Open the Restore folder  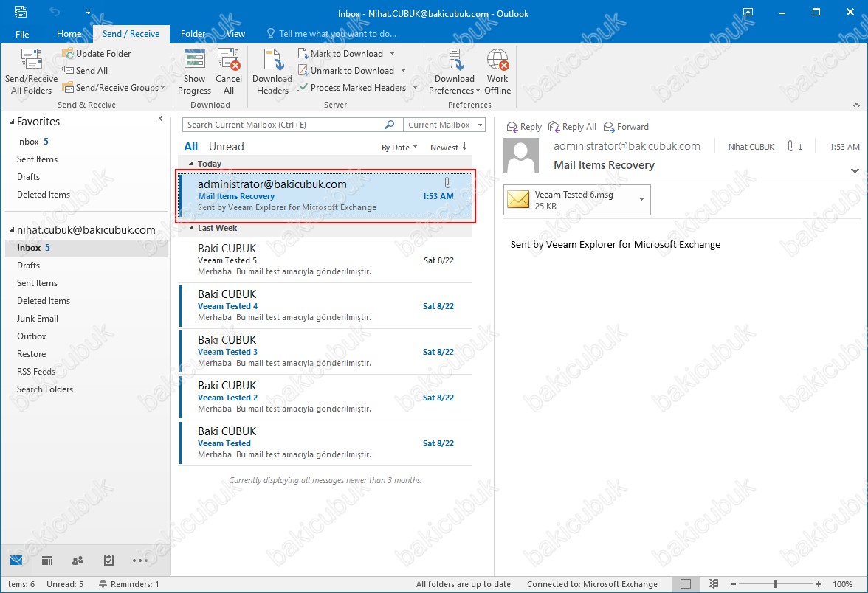coord(31,354)
